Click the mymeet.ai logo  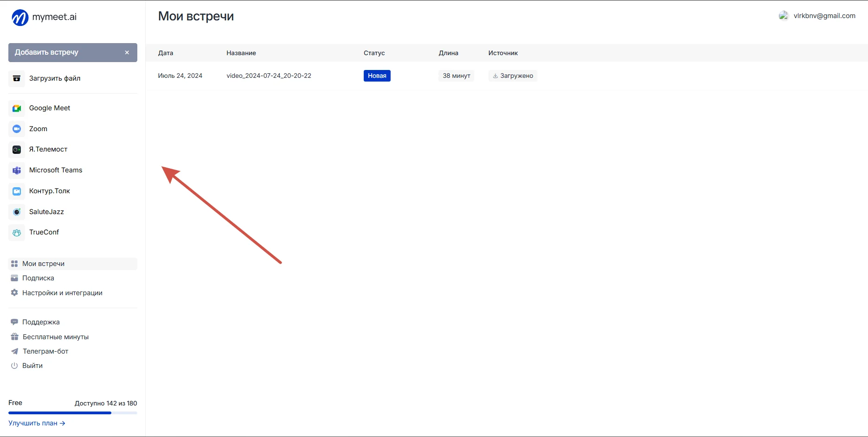tap(44, 17)
